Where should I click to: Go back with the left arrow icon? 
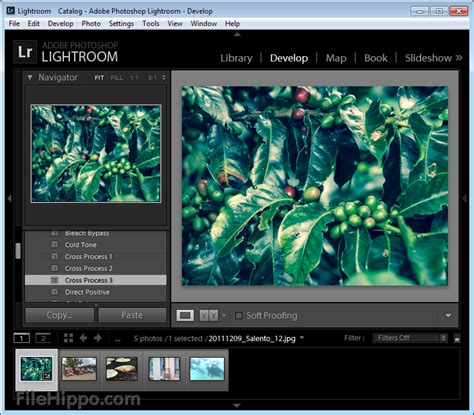point(83,338)
